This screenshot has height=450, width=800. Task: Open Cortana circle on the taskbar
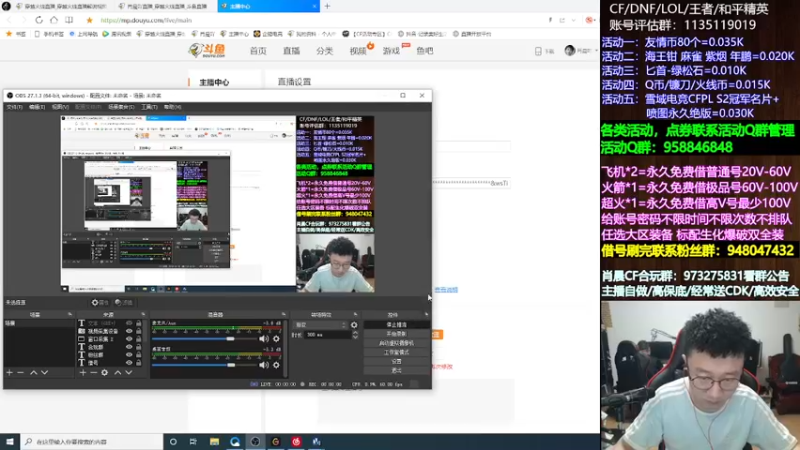click(x=173, y=441)
